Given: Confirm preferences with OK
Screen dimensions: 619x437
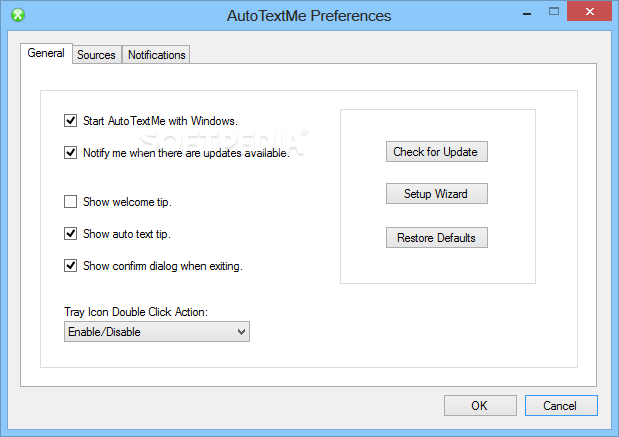Looking at the screenshot, I should (x=480, y=405).
